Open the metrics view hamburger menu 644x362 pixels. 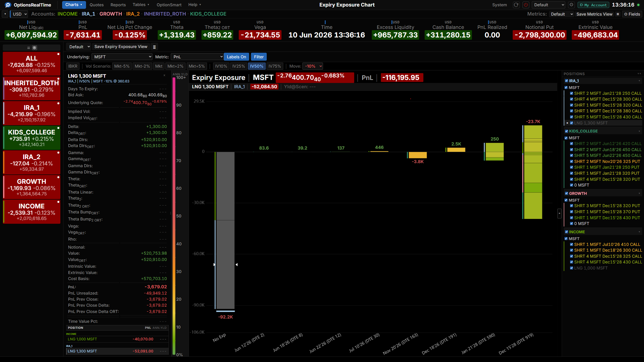(x=618, y=14)
